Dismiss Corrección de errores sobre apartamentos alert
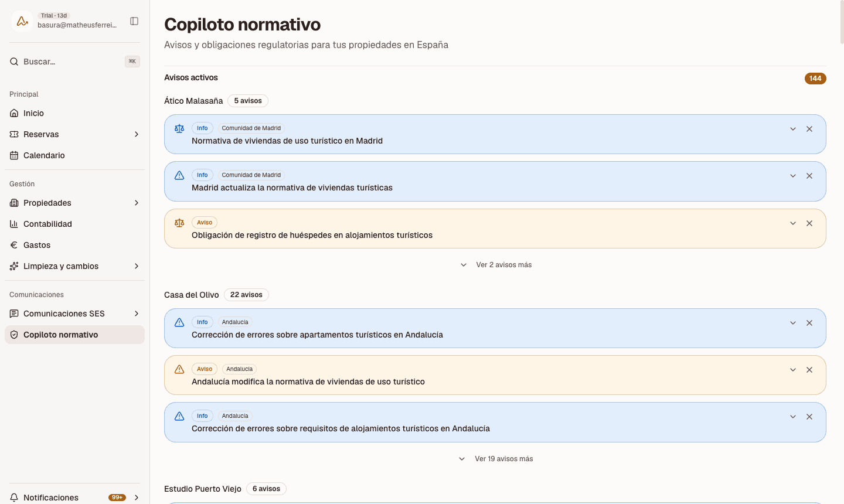 coord(809,323)
